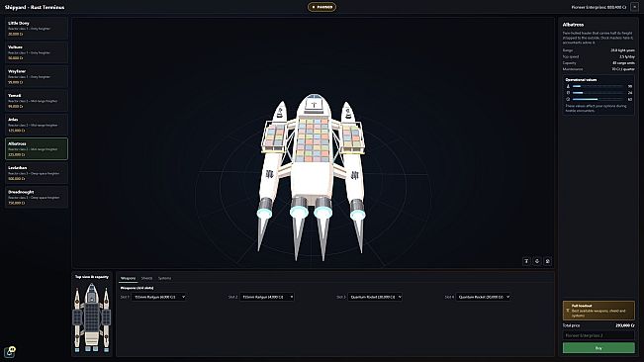
Task: Click the third operational value icon
Action: tap(569, 99)
